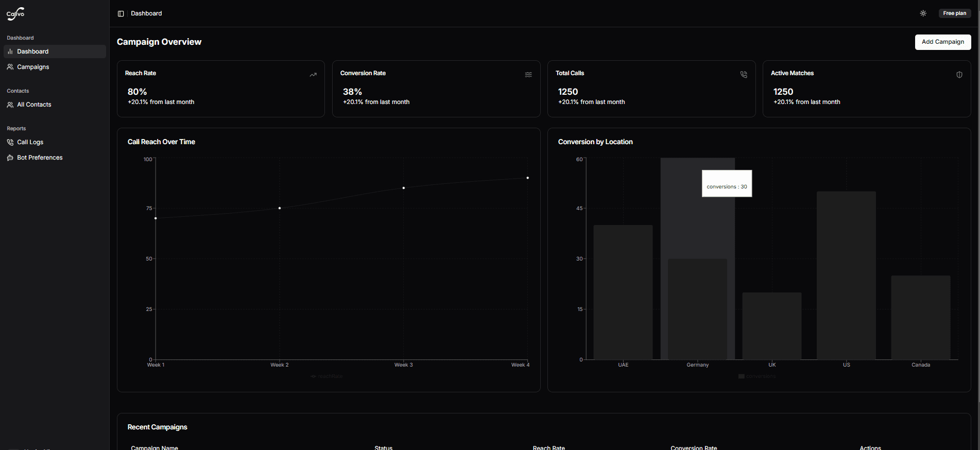Click the Conversion Rate card title
Screen dimensions: 980x450
click(363, 73)
